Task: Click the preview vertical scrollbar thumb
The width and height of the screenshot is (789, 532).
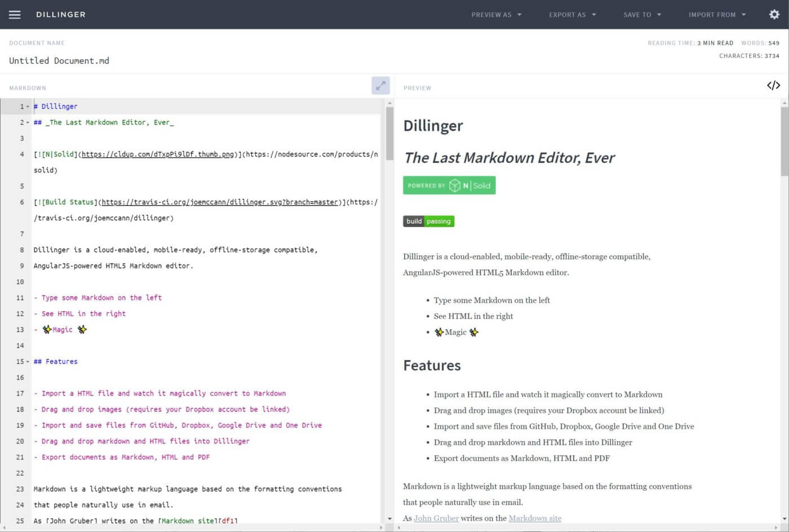Action: [x=784, y=141]
